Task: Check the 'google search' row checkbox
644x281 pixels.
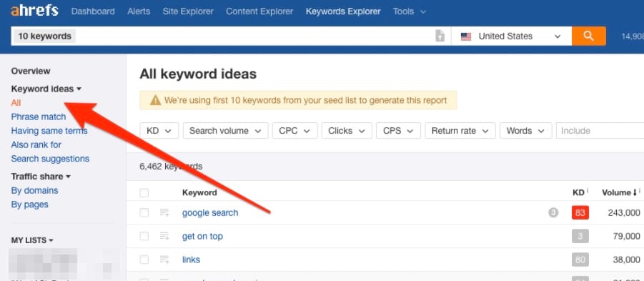Action: pos(144,213)
